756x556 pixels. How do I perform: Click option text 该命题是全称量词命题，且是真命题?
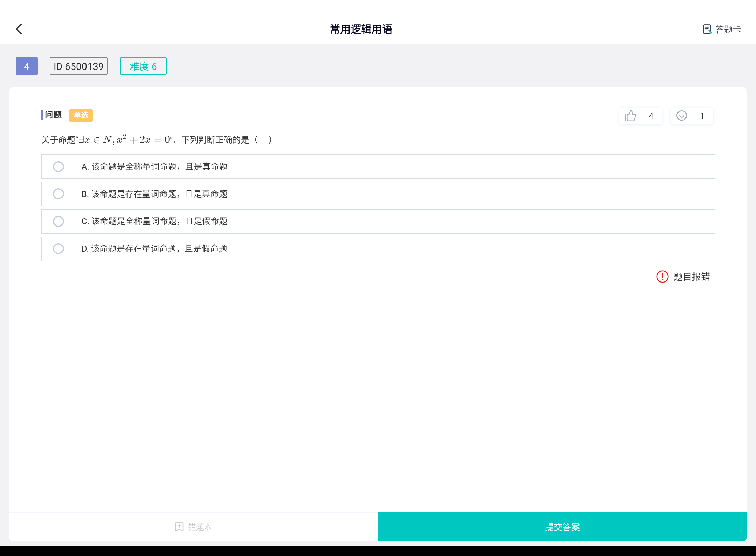tap(159, 167)
